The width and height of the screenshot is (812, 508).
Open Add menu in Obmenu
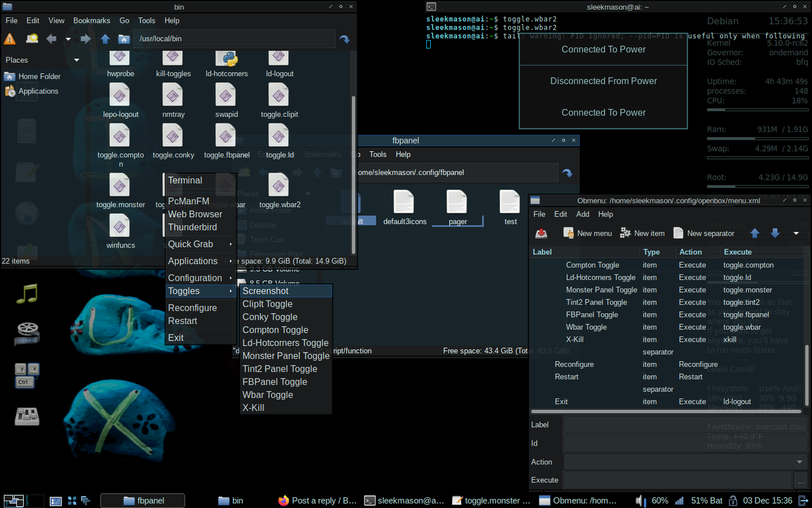click(x=582, y=214)
